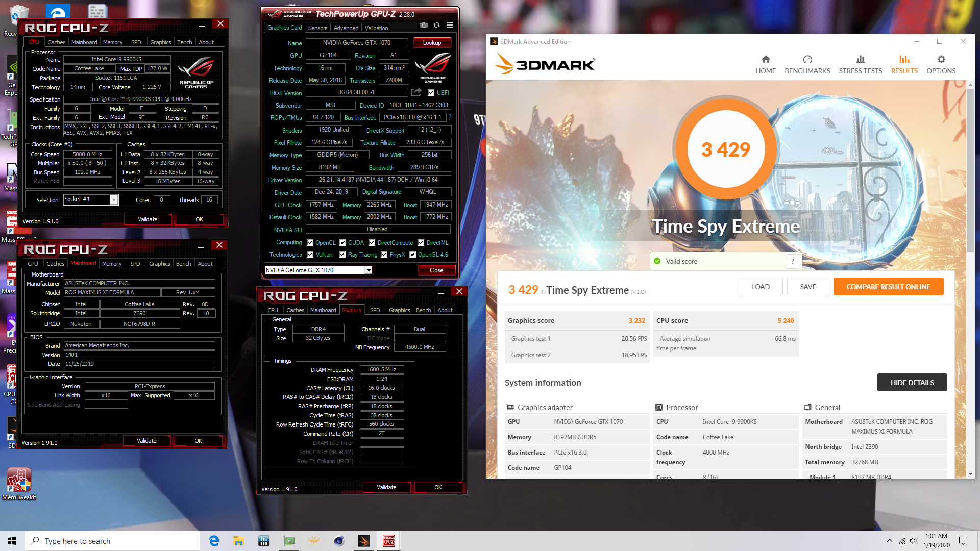Click Load button in 3DMark
980x551 pixels.
pyautogui.click(x=761, y=287)
